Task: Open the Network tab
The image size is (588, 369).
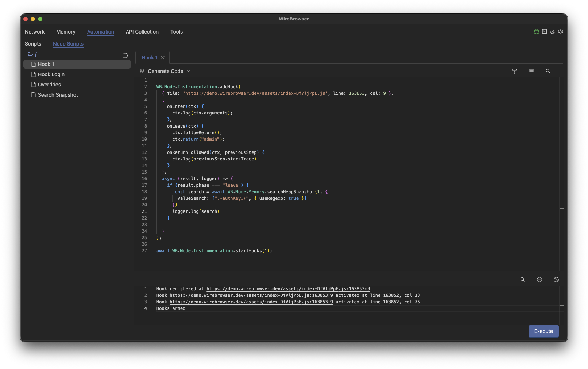Action: click(x=35, y=32)
